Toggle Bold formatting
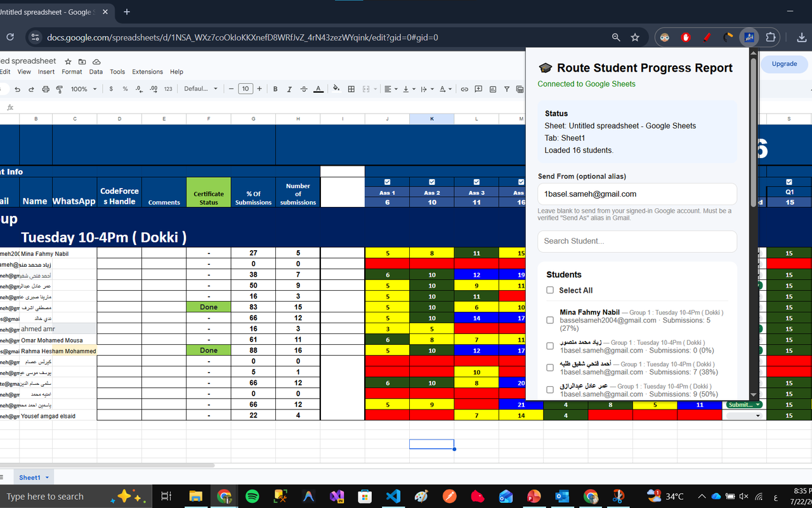 [x=275, y=89]
